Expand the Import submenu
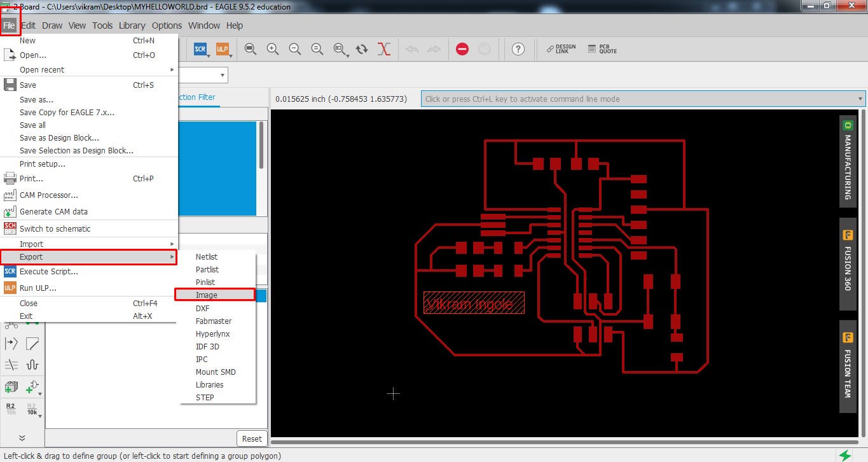 tap(89, 244)
